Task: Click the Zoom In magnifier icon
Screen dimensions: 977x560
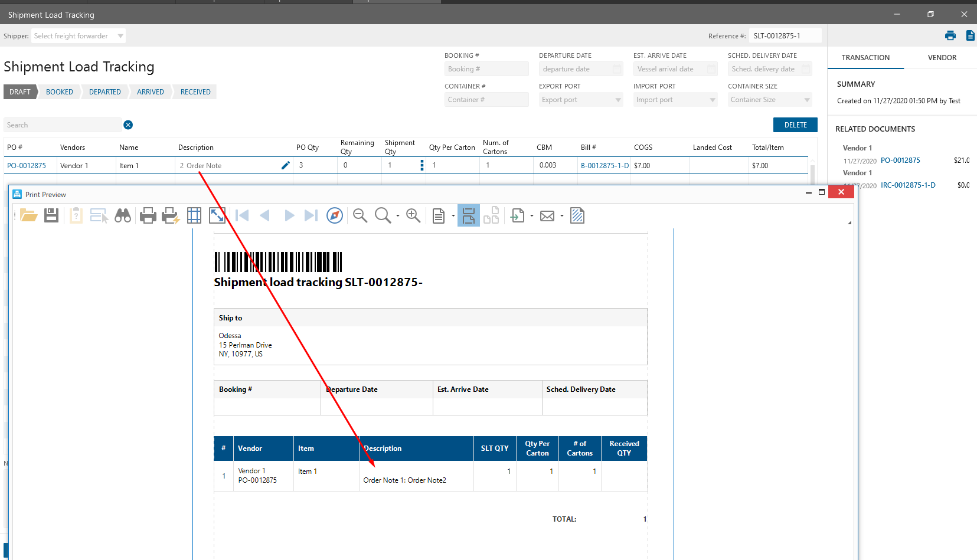Action: pos(413,216)
